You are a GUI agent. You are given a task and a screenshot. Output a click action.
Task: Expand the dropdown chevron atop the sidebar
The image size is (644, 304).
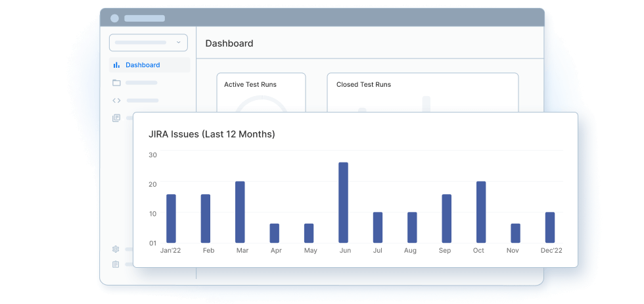[178, 43]
